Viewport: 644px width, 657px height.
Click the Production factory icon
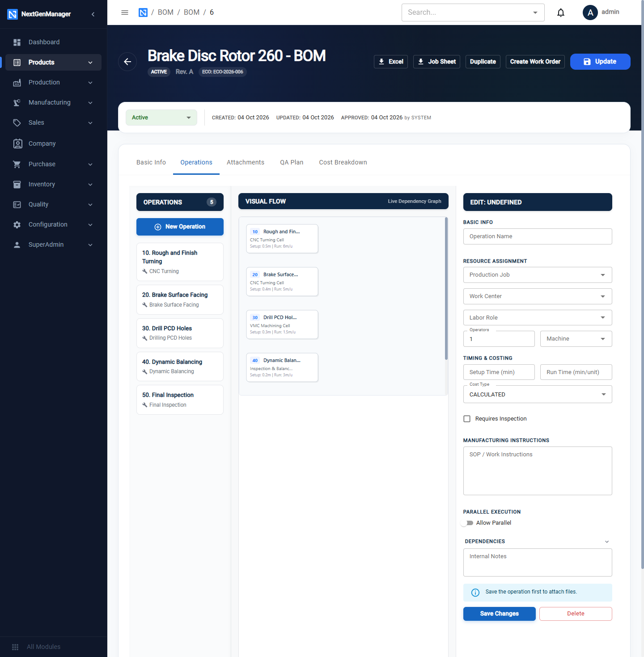pos(17,83)
